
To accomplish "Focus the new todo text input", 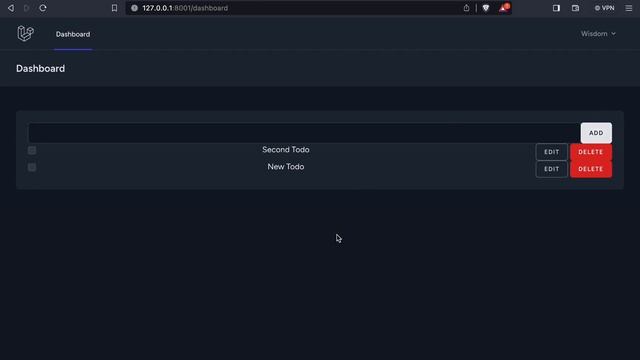I will (x=304, y=133).
